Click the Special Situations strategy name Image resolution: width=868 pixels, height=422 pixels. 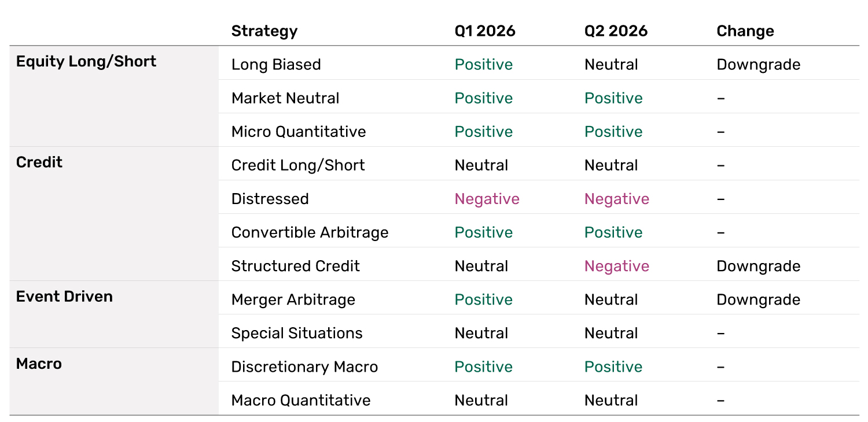pyautogui.click(x=297, y=334)
